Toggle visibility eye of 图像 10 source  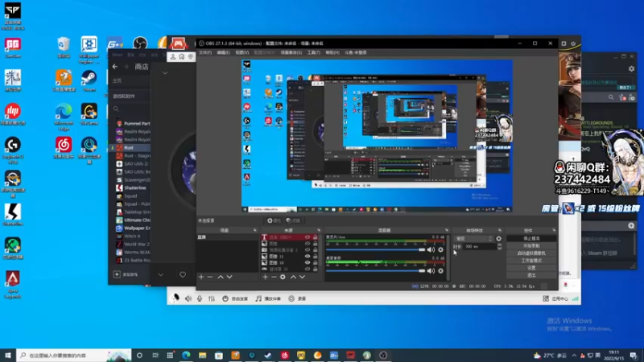coord(308,262)
